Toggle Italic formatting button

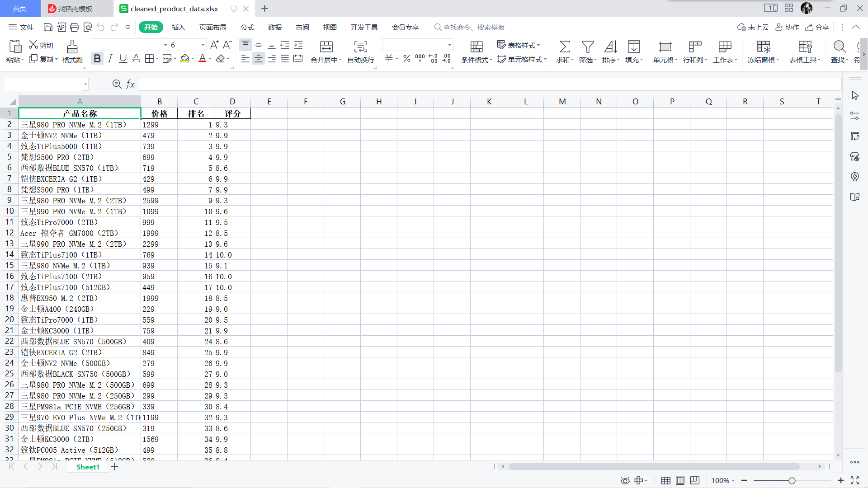(110, 59)
